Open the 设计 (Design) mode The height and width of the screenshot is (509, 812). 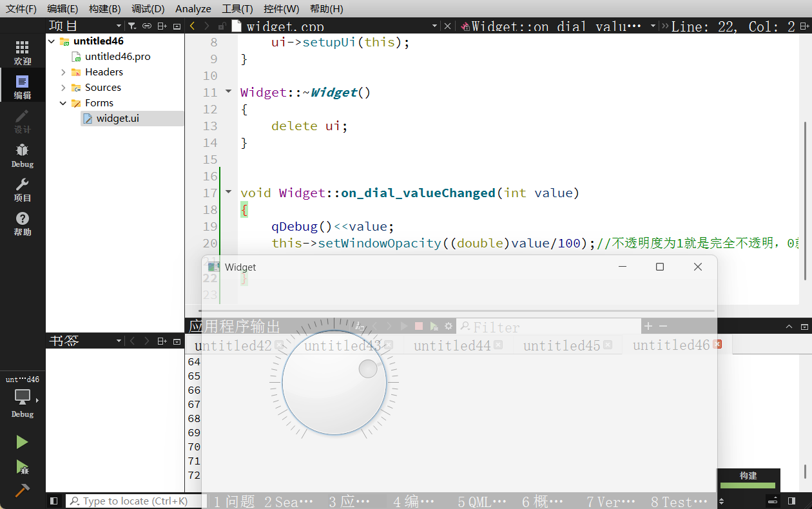(23, 121)
